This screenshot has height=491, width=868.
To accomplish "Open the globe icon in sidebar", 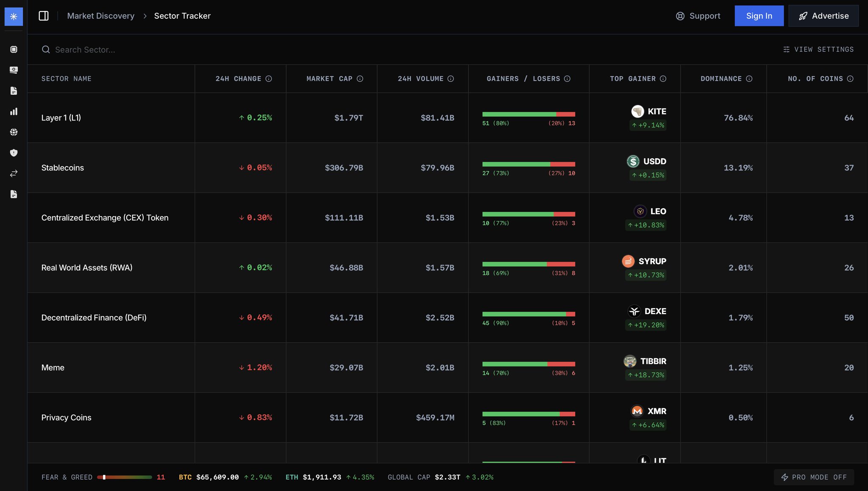I will [14, 132].
